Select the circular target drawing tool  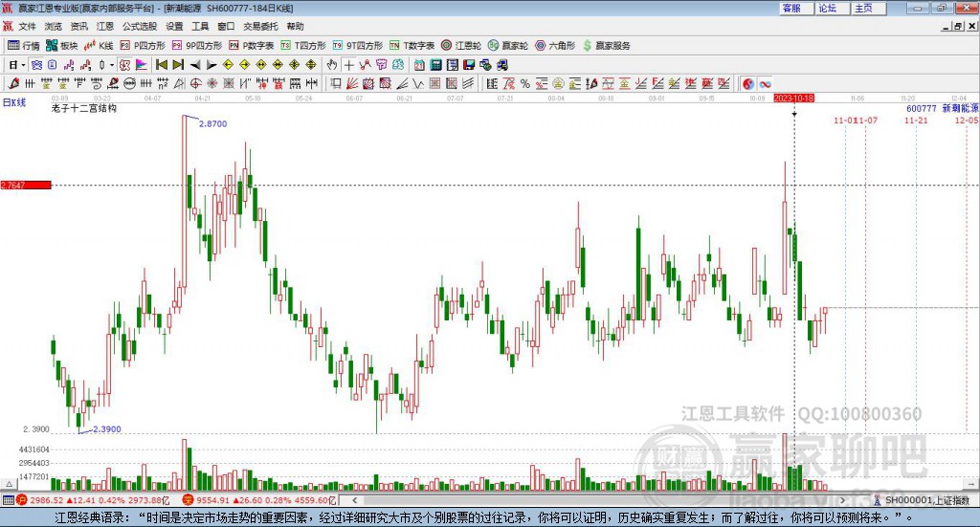(195, 83)
